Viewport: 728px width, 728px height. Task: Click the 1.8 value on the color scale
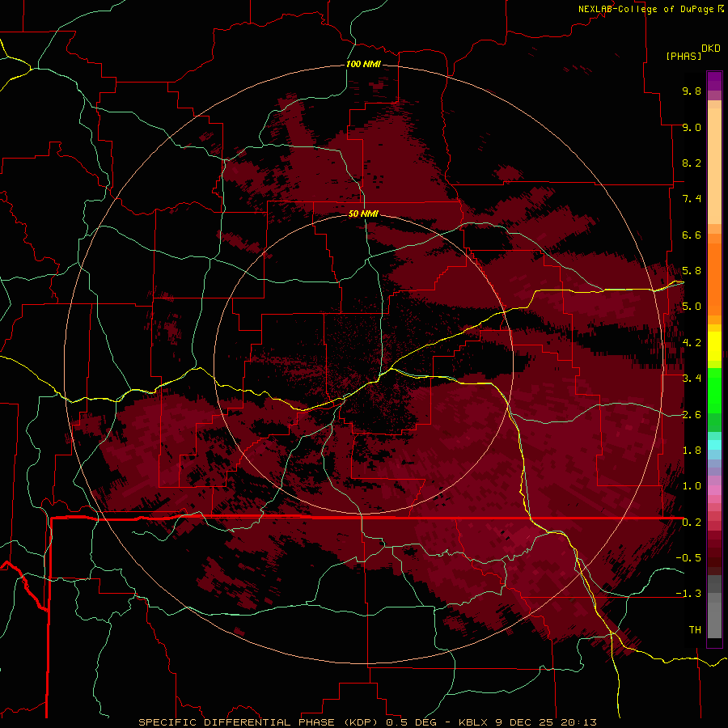tap(692, 451)
